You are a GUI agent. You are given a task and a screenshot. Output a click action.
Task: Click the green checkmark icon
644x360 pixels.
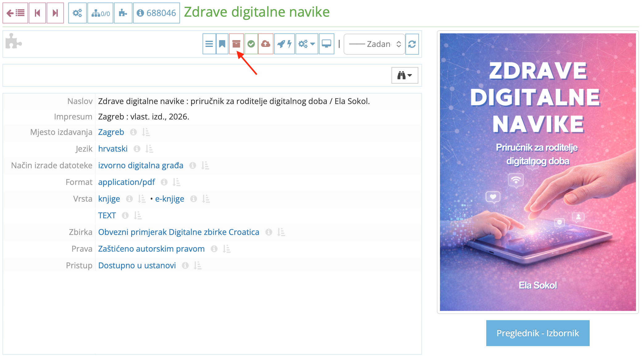click(251, 44)
